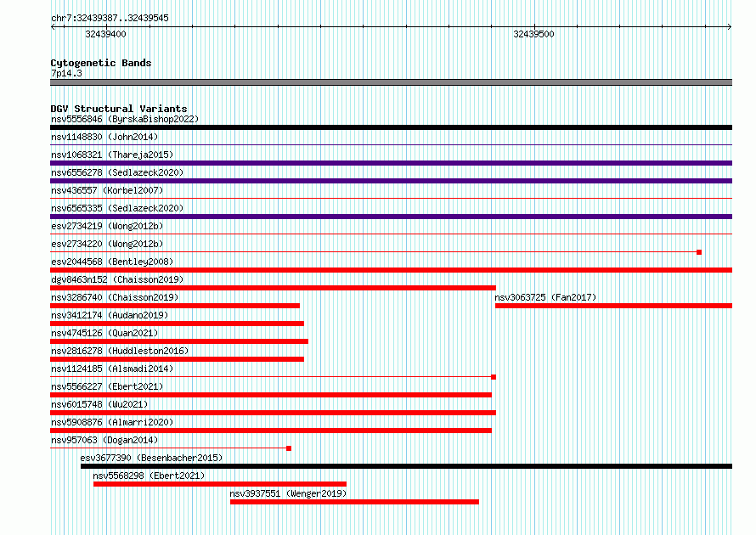Viewport: 756px width, 535px height.
Task: Click the thin red line under esv2734219 (Wong2012b)
Action: [x=391, y=234]
